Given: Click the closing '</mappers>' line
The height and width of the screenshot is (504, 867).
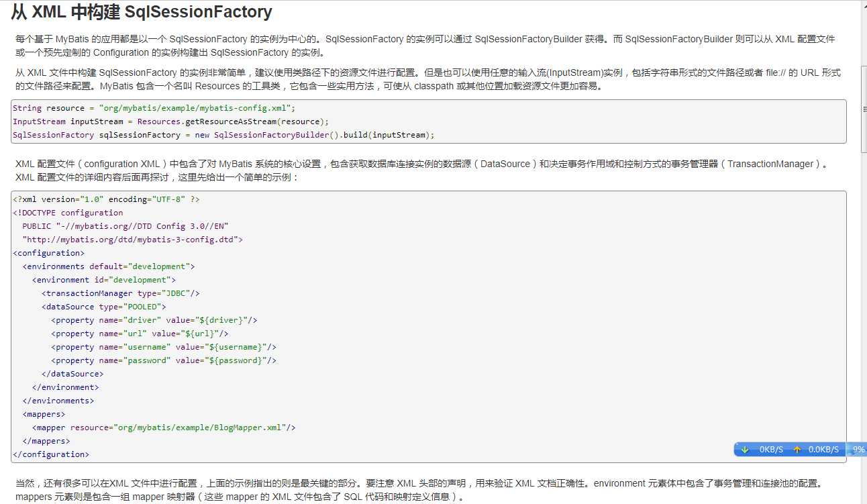Looking at the screenshot, I should click(x=46, y=441).
